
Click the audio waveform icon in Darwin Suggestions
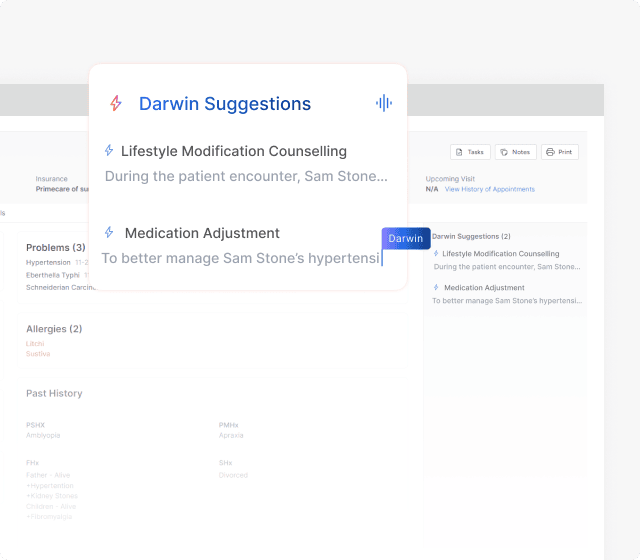[x=383, y=104]
